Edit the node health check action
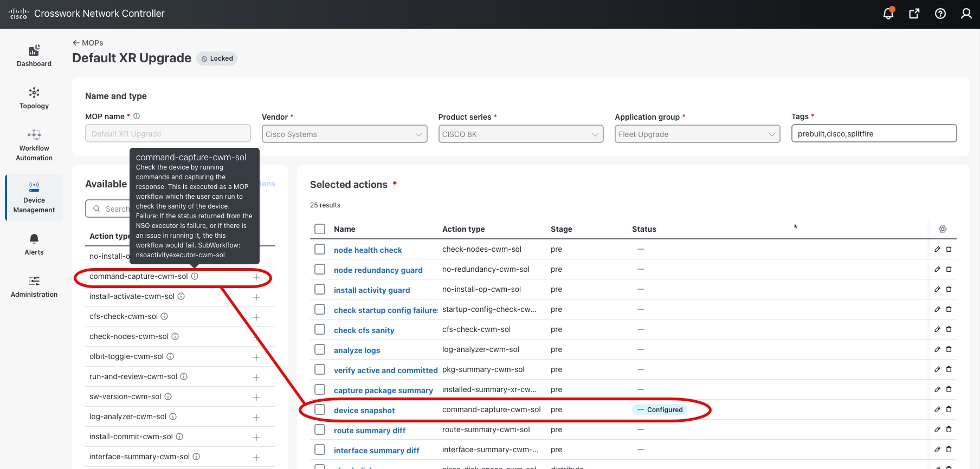This screenshot has height=469, width=980. click(x=937, y=249)
